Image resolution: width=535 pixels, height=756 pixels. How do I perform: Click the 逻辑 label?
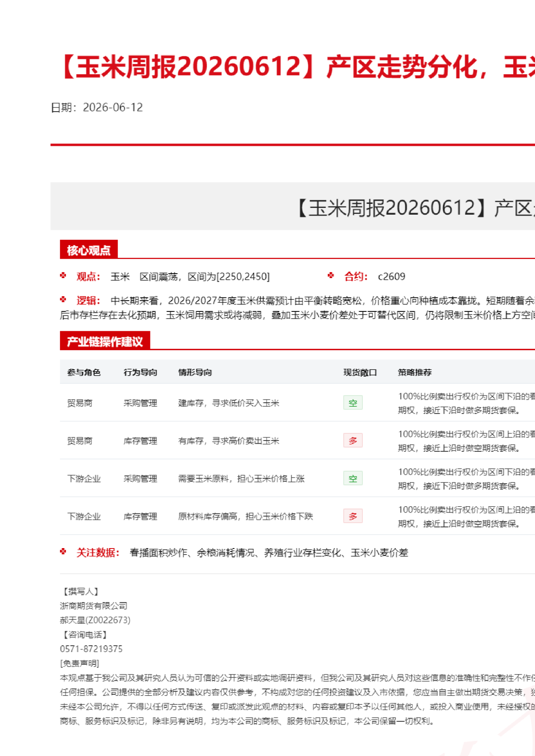point(88,301)
